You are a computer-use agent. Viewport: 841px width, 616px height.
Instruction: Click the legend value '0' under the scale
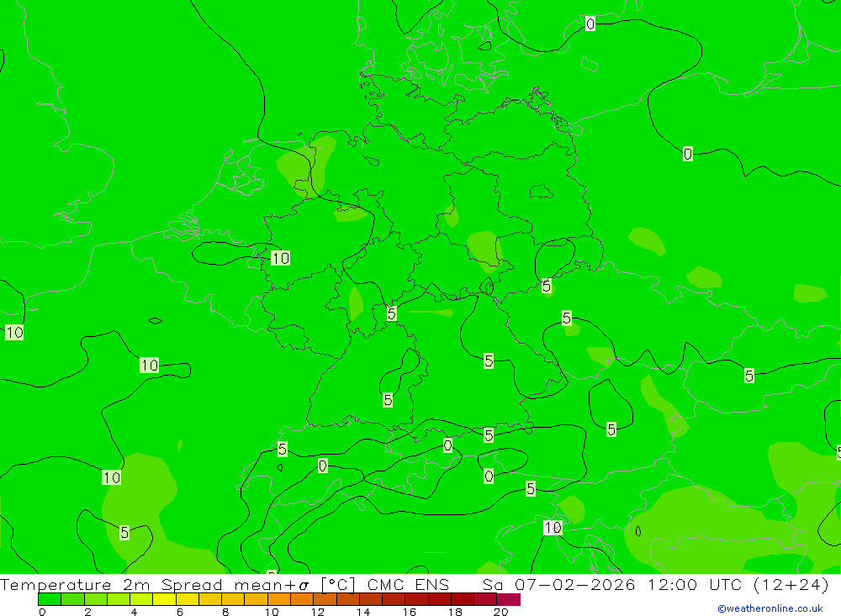click(x=42, y=612)
